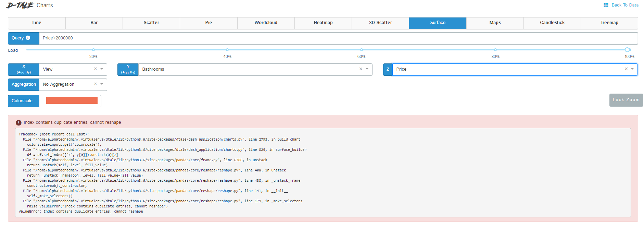Open the Z axis Price dropdown arrow
This screenshot has width=644, height=228.
[x=632, y=69]
